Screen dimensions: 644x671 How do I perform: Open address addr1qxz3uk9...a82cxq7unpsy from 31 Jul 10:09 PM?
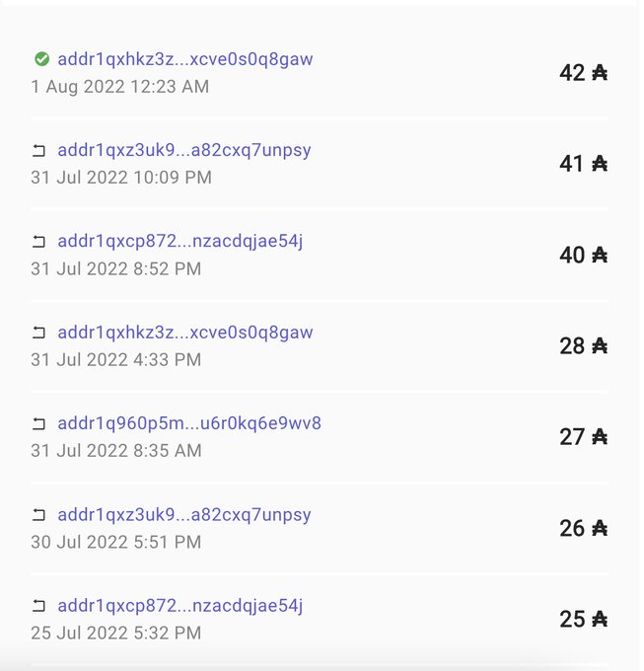coord(184,150)
